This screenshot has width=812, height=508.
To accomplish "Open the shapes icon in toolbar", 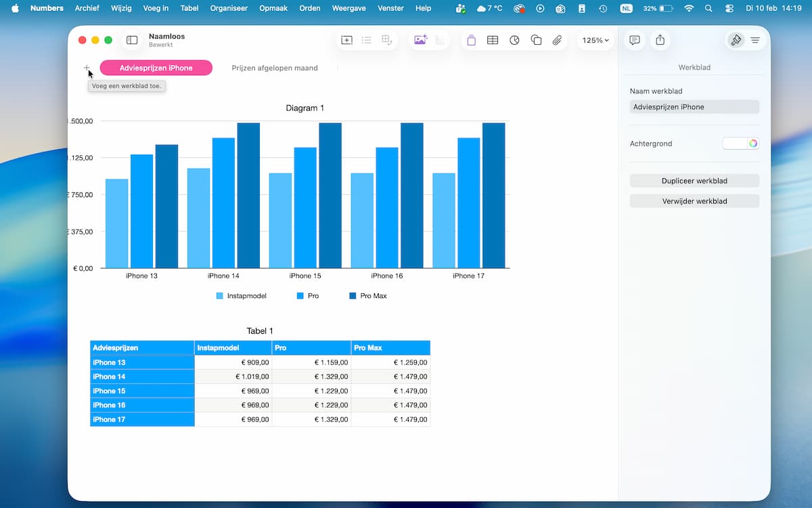I will coord(536,41).
